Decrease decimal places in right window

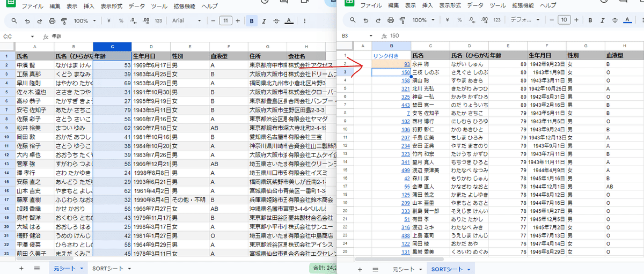tap(471, 20)
